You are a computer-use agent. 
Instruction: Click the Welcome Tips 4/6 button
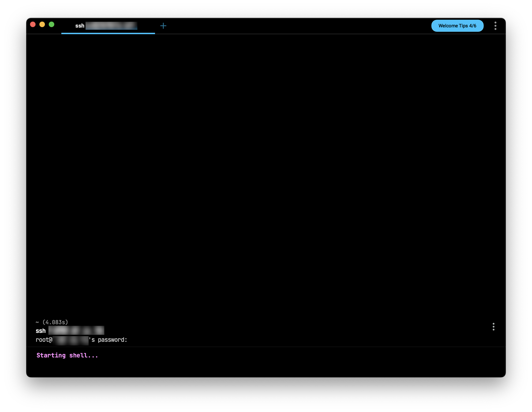coord(457,26)
